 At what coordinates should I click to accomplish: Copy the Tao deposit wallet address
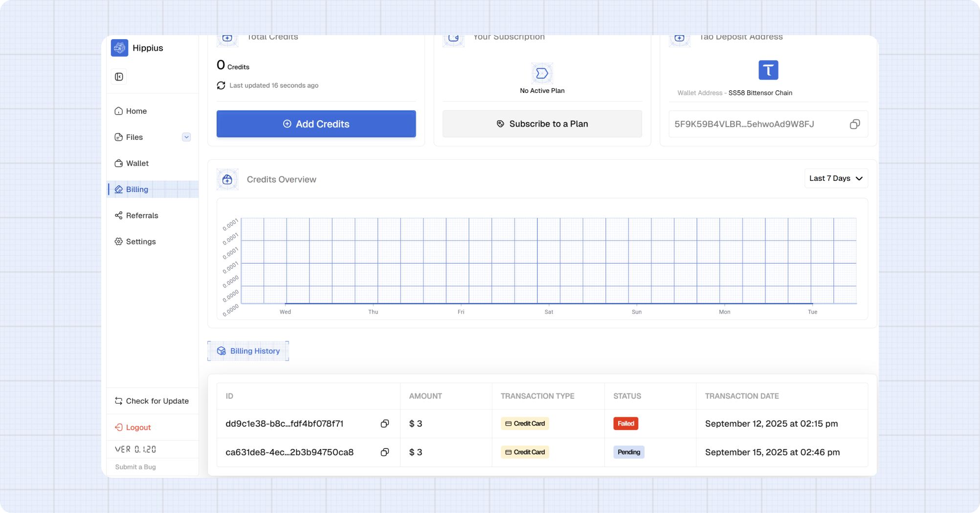(854, 124)
